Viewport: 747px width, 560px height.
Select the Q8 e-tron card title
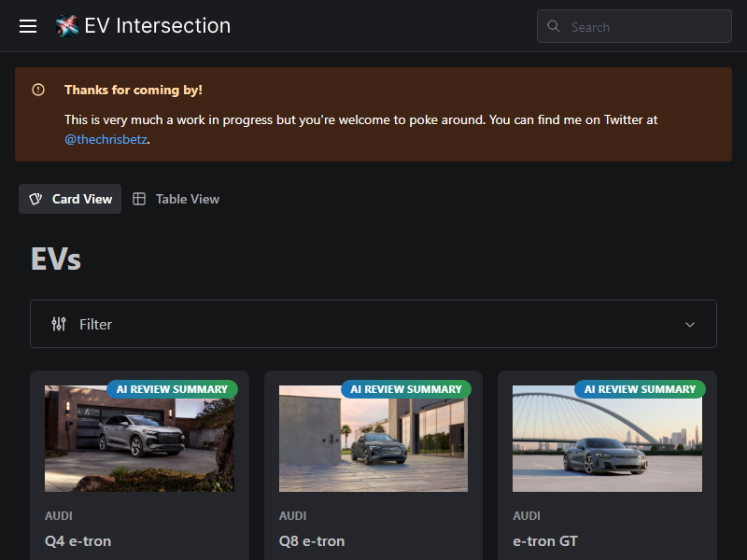click(312, 541)
